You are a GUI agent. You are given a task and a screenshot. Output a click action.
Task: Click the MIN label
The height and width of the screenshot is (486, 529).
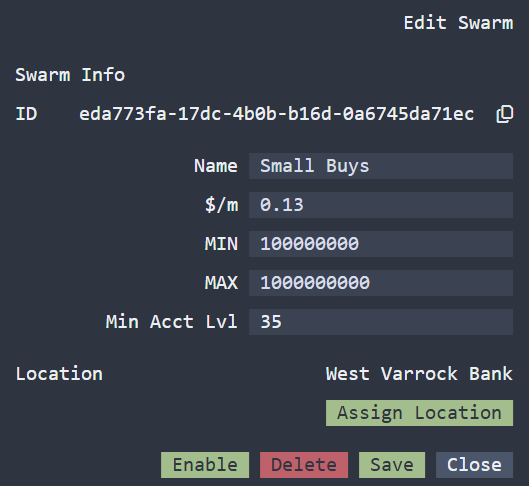221,244
